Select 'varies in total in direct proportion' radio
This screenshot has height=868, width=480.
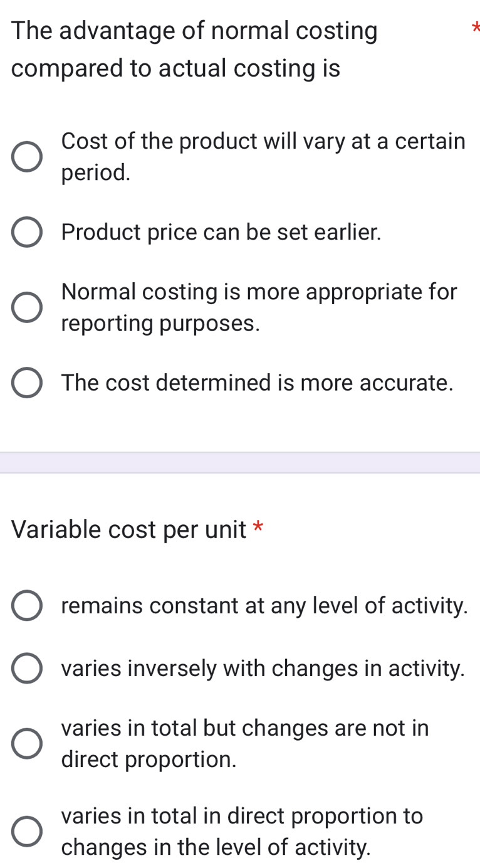(x=28, y=832)
